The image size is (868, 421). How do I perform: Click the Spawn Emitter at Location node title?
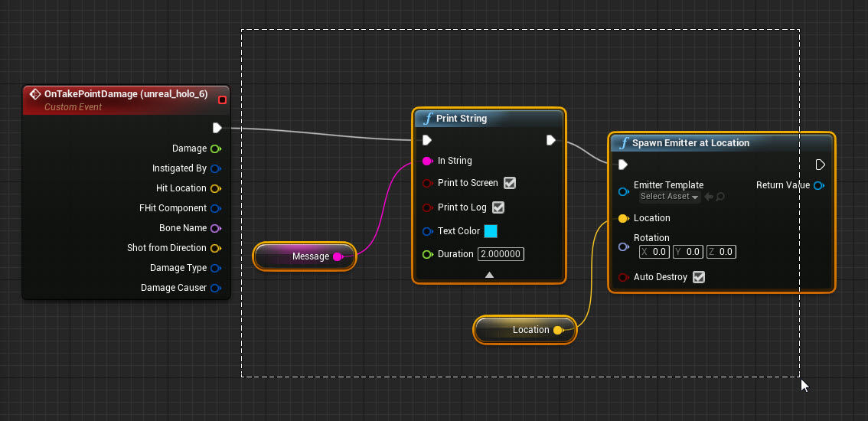690,143
